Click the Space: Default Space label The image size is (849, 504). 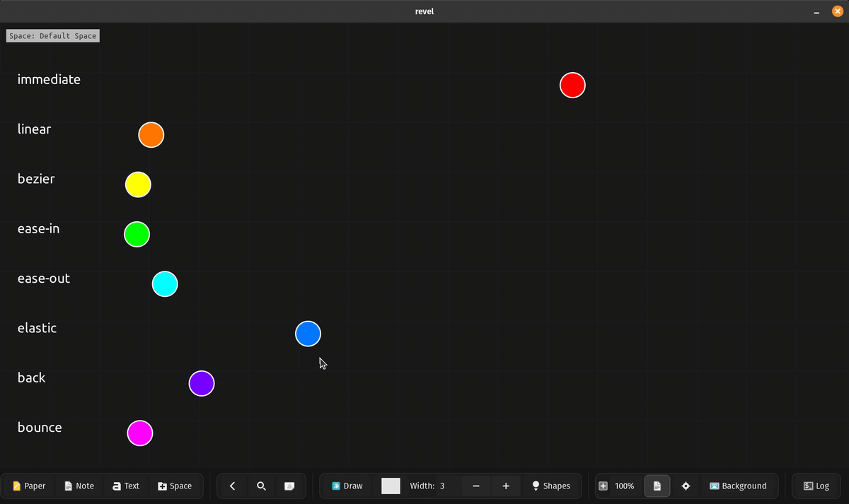53,36
